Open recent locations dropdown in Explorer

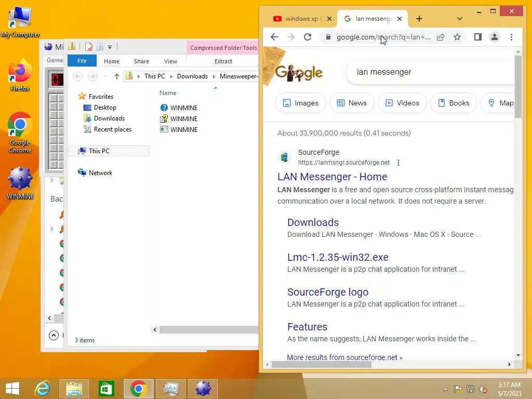(x=105, y=76)
